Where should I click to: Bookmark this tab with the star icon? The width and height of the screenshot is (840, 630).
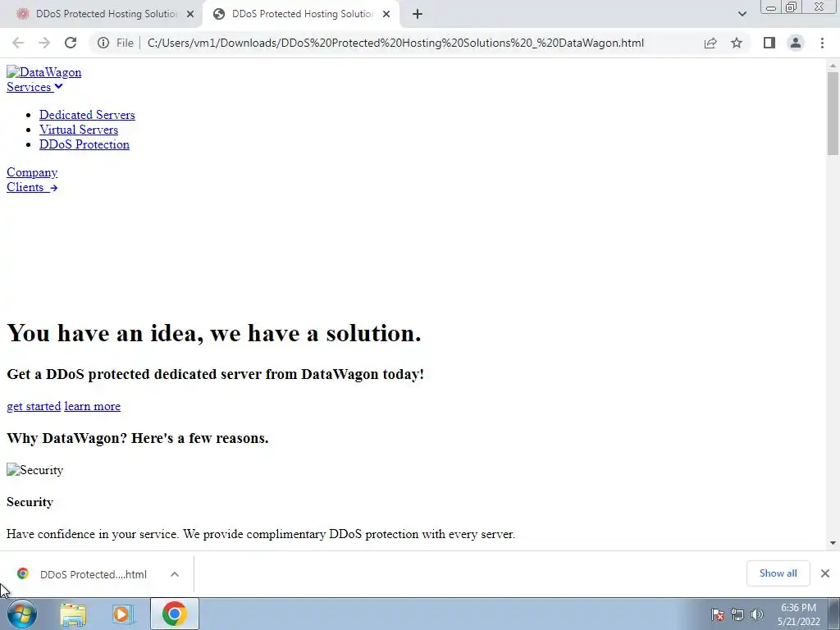coord(737,43)
